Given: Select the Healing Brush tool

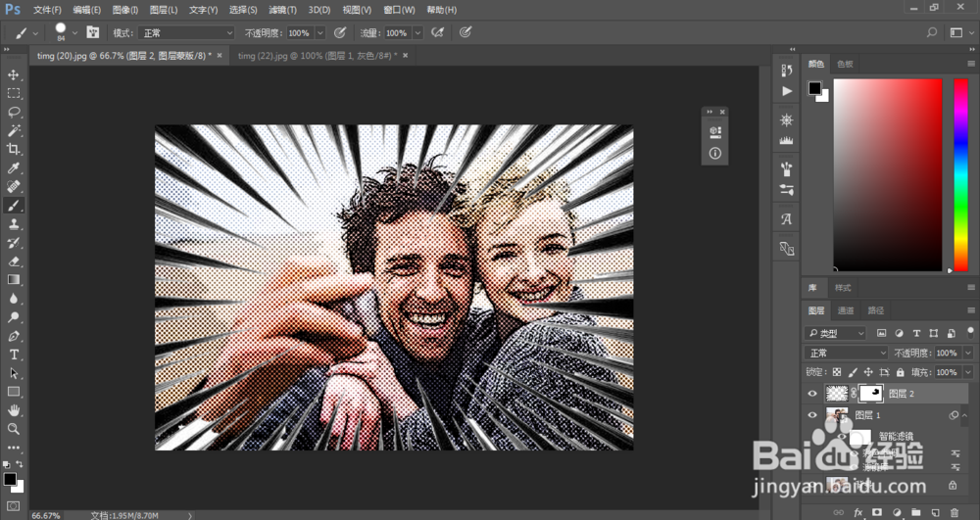Looking at the screenshot, I should [x=13, y=187].
